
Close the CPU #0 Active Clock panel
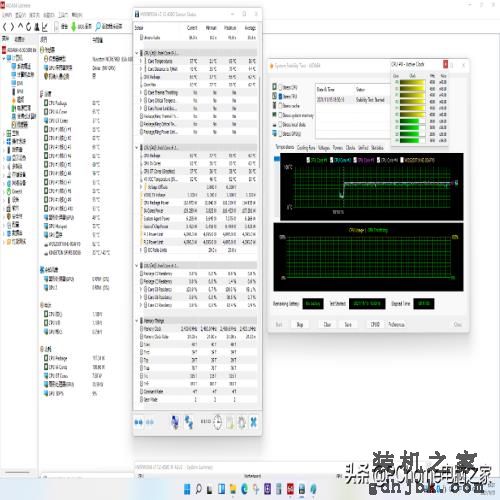click(445, 64)
